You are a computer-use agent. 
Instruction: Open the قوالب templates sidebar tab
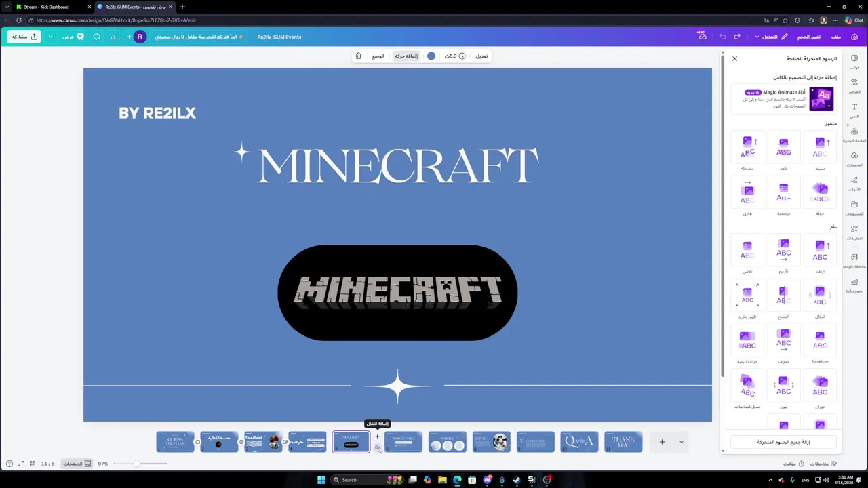tap(854, 62)
